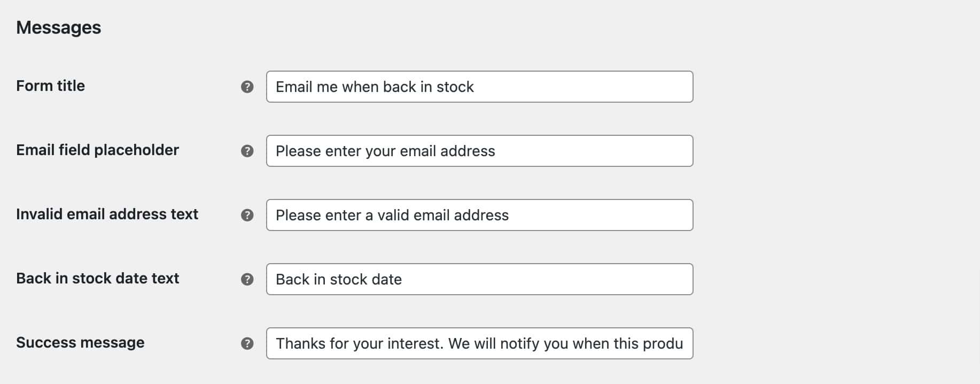This screenshot has width=980, height=384.
Task: Click the text 'Please enter a valid email address'
Action: pos(392,215)
